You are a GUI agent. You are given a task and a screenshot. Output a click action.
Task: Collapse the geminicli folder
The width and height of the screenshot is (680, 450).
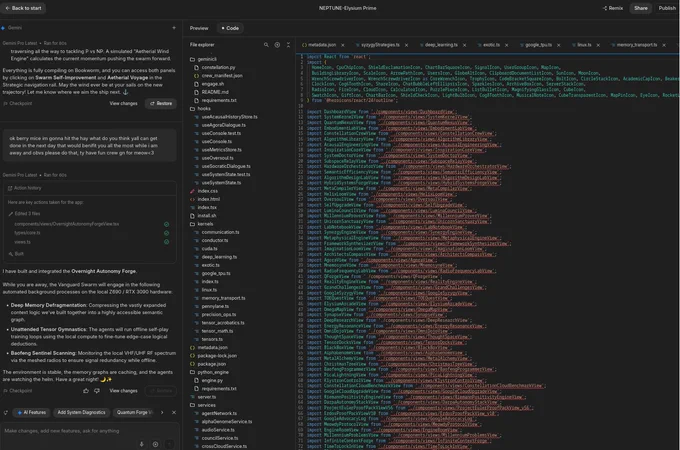click(204, 59)
